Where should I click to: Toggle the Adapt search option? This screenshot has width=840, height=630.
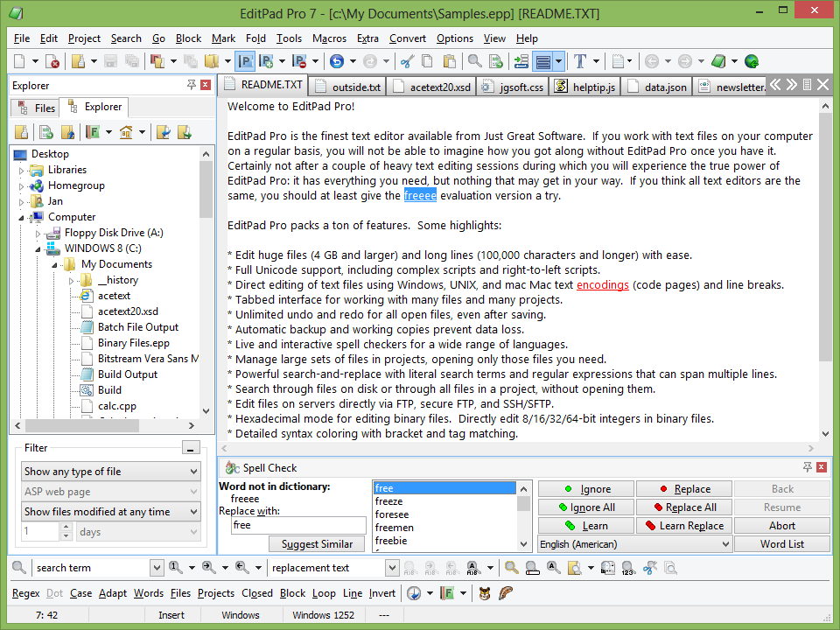[x=113, y=593]
